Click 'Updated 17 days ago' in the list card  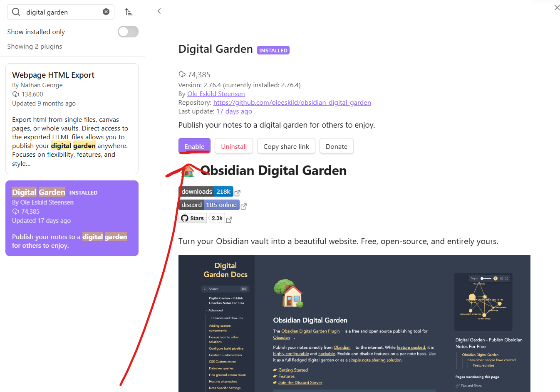(x=41, y=221)
